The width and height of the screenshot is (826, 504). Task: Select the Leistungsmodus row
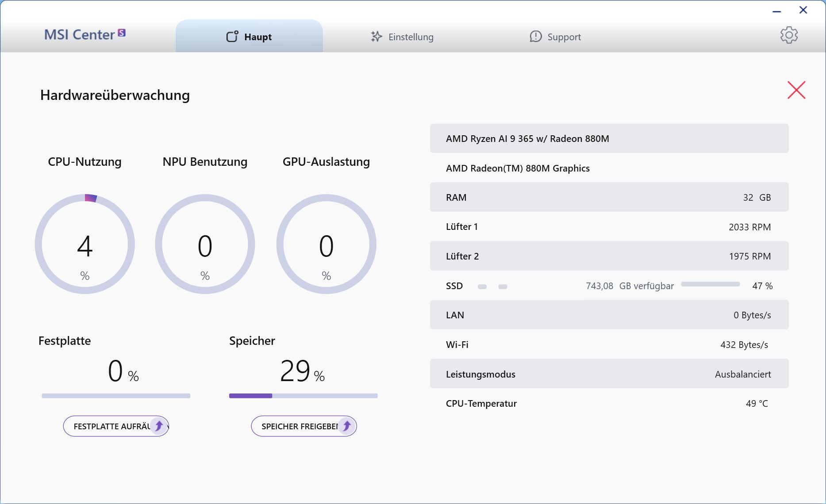tap(609, 374)
